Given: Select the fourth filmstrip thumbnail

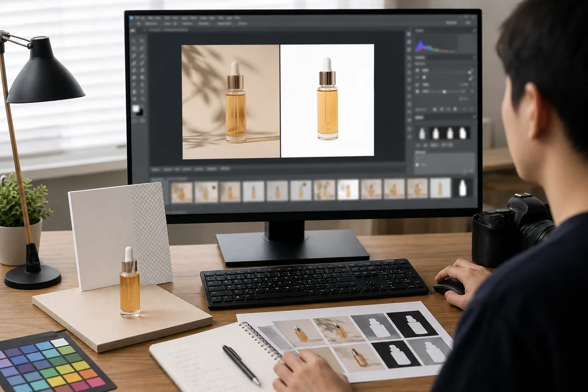Looking at the screenshot, I should point(254,191).
